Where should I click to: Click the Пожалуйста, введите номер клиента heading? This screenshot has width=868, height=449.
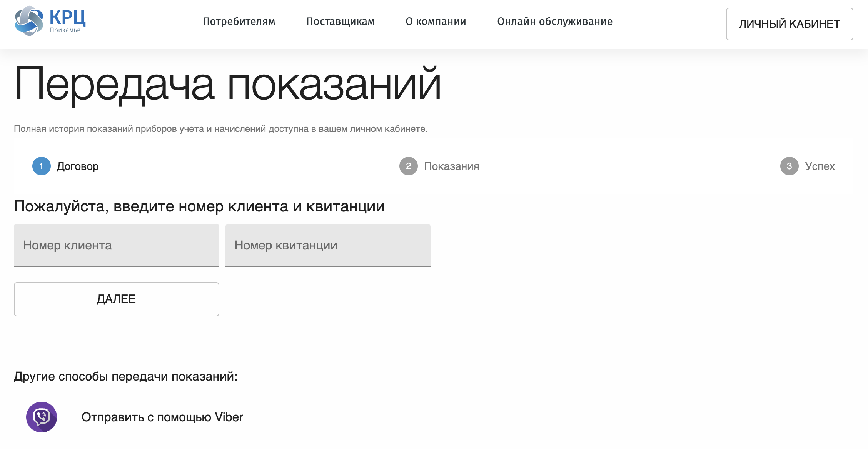[199, 206]
